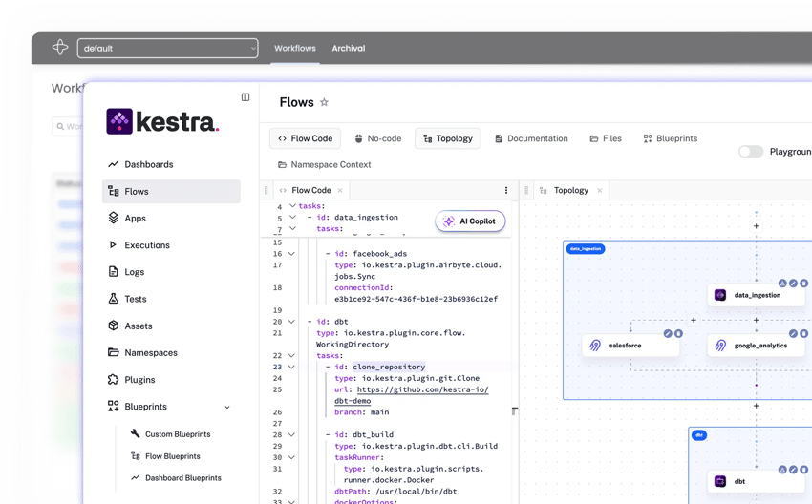
Task: Fold the code block at line 20
Action: 292,322
